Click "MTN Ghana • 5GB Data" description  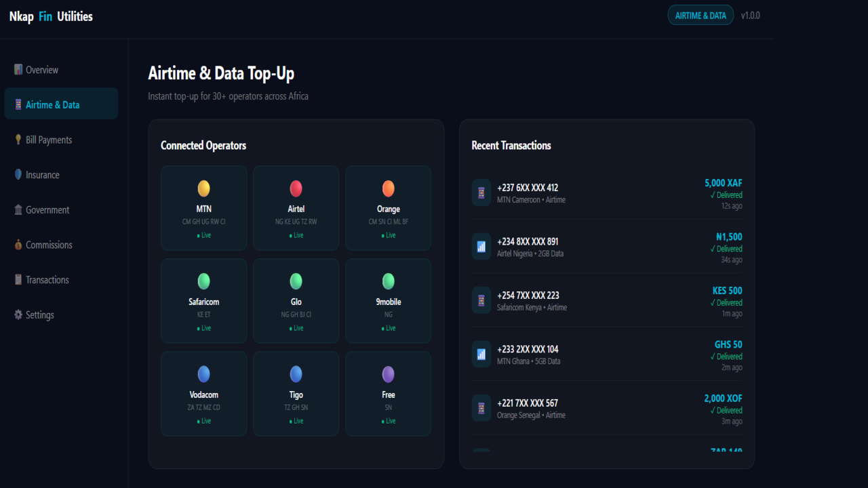[529, 361]
